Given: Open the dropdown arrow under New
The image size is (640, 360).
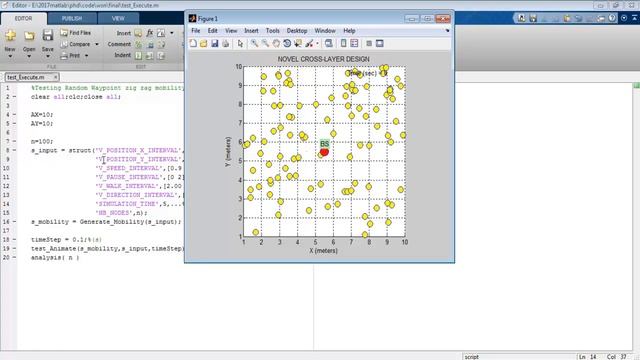Looking at the screenshot, I should tap(10, 56).
